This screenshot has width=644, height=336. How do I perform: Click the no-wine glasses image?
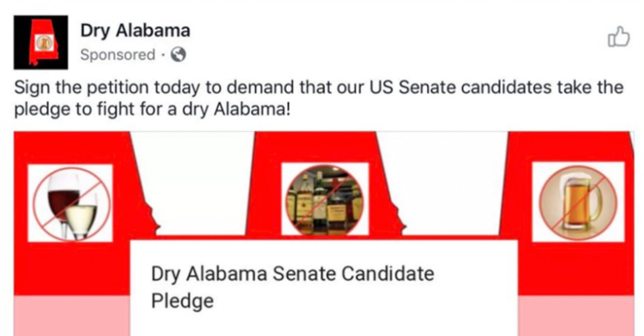[x=70, y=203]
